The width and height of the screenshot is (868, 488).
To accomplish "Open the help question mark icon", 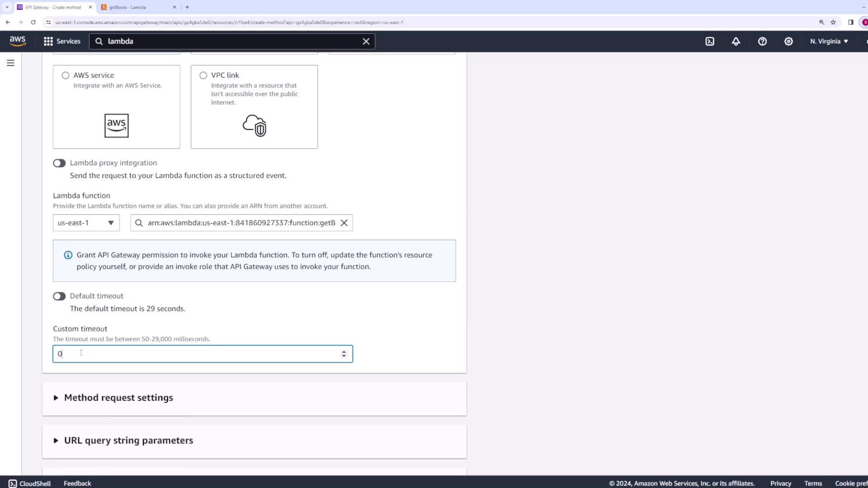I will click(762, 41).
